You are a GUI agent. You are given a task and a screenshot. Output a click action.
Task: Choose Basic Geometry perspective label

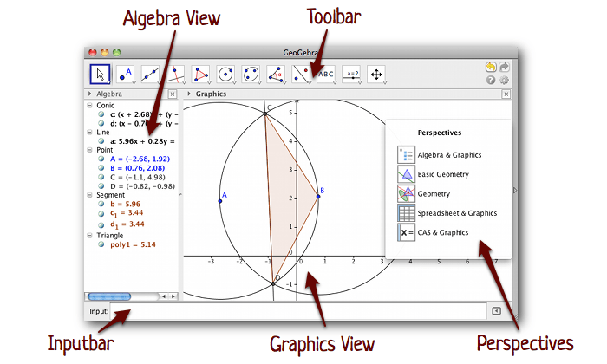443,174
